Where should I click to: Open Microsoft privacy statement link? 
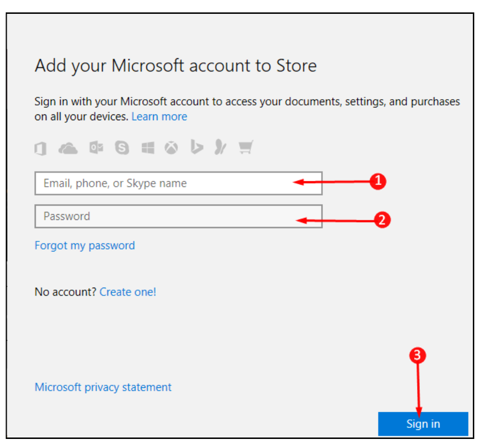click(x=103, y=387)
